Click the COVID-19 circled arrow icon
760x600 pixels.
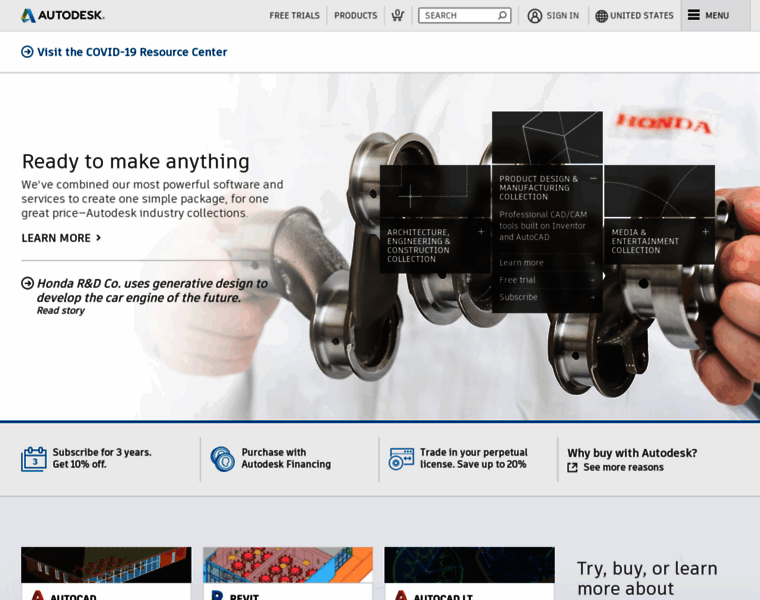[27, 51]
